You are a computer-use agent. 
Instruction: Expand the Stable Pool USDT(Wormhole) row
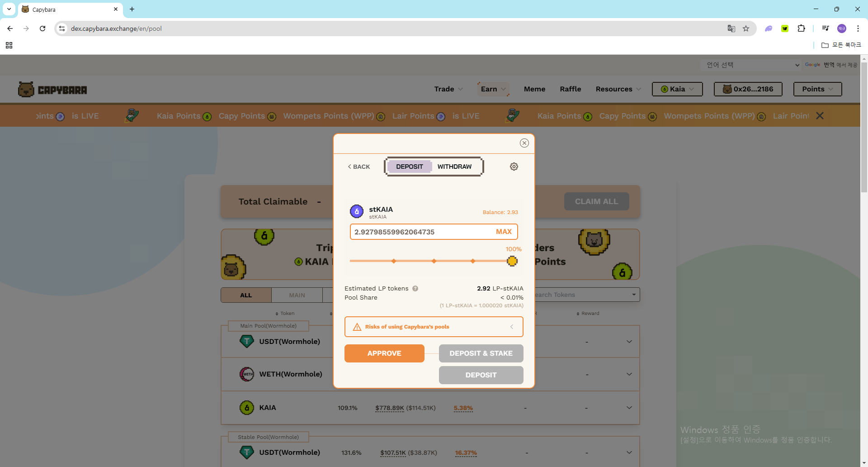tap(629, 453)
